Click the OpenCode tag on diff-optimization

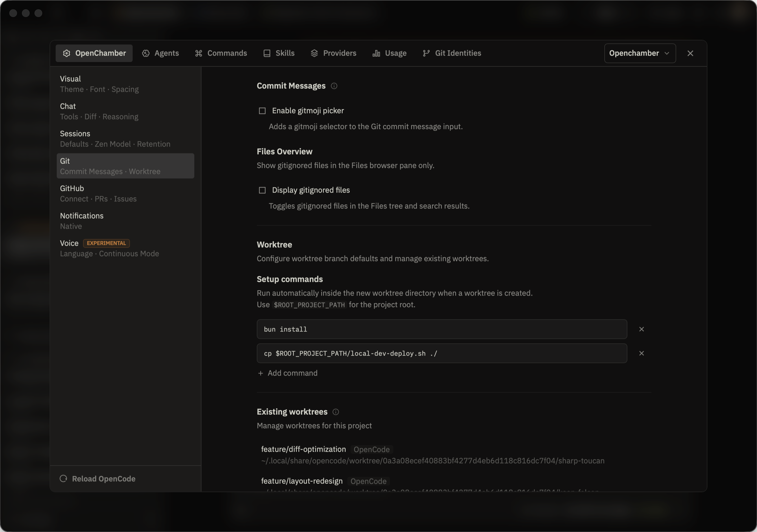[x=372, y=450]
